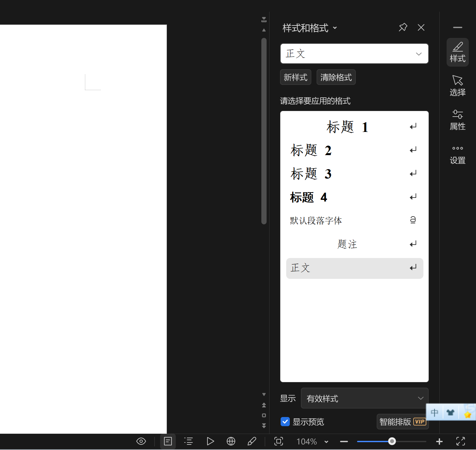Select the 默认段落字体 style
This screenshot has width=476, height=450.
(354, 221)
